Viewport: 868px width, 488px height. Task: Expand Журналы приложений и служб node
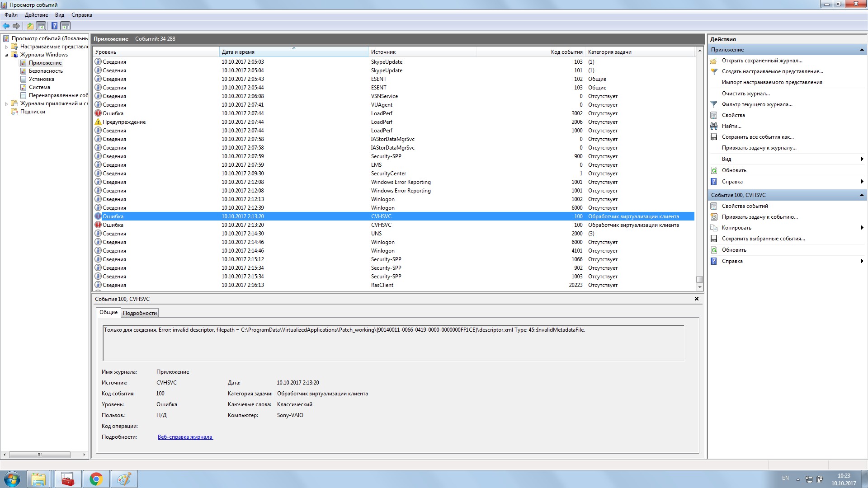6,104
